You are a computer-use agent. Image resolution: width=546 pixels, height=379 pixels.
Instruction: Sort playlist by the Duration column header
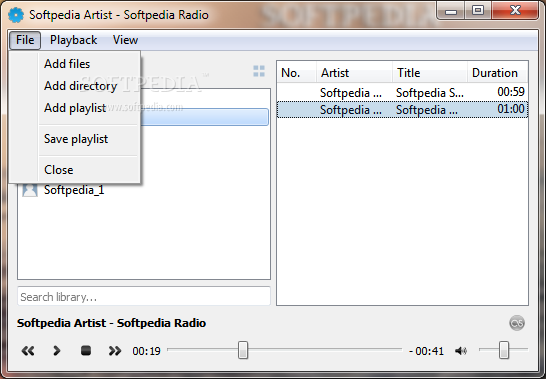coord(498,72)
